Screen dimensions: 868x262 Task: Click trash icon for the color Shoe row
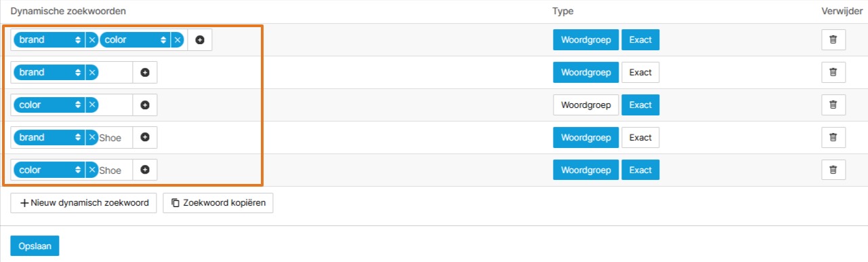click(x=833, y=170)
